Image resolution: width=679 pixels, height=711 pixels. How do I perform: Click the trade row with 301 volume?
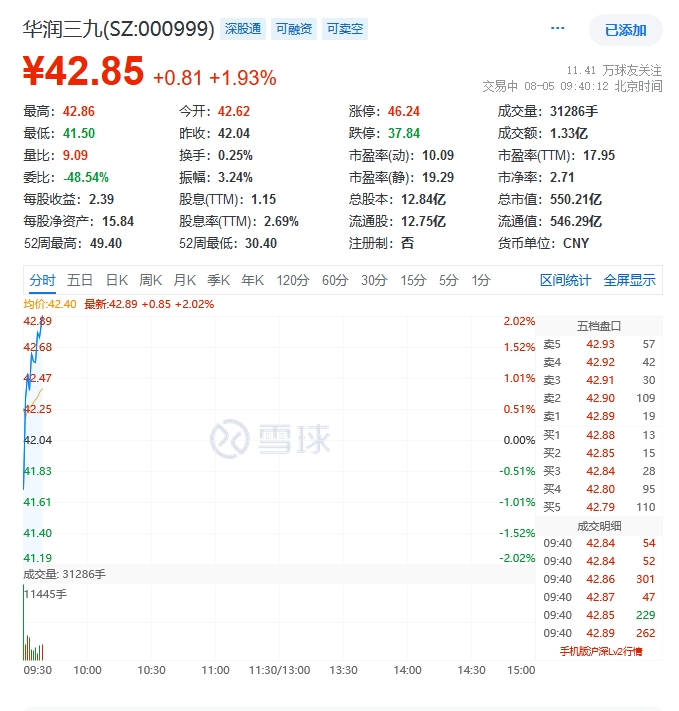[599, 579]
